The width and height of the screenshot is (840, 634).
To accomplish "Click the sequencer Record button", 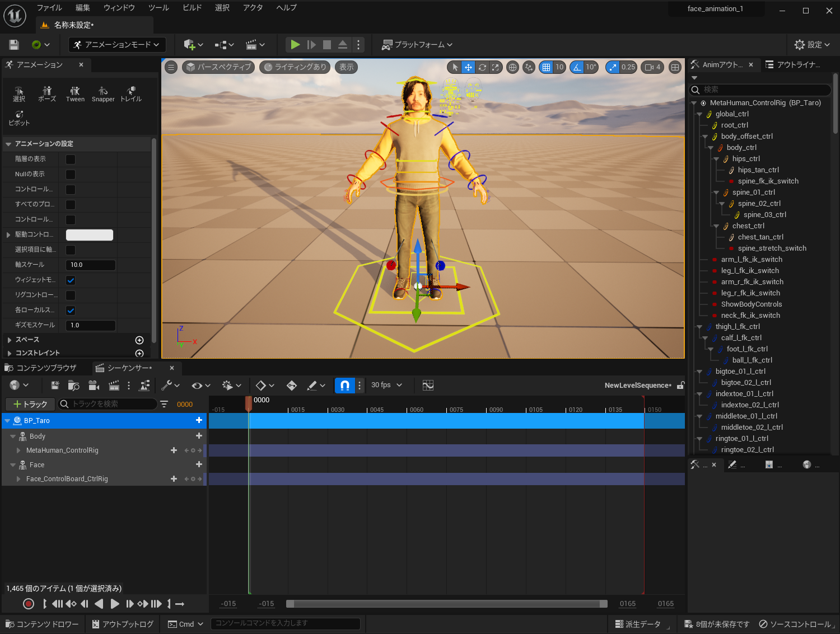I will (x=29, y=604).
